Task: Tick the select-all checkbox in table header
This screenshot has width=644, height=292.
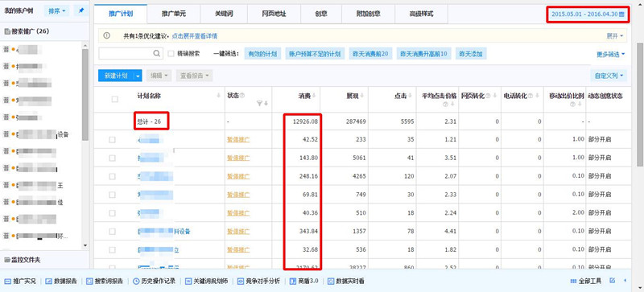Action: point(115,99)
